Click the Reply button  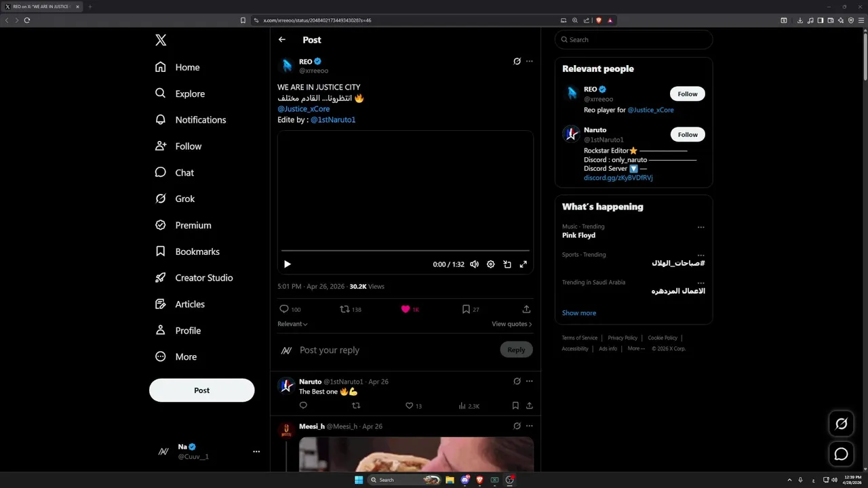point(517,350)
